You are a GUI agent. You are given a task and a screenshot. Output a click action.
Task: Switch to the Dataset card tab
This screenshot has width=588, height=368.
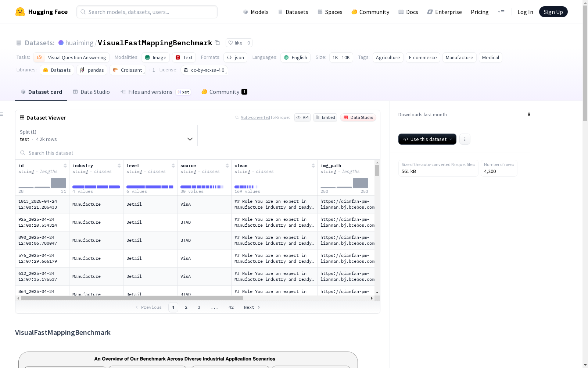(x=41, y=92)
